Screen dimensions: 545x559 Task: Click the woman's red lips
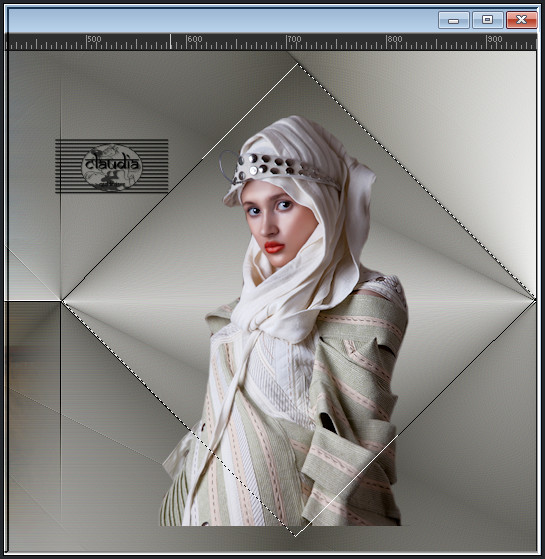pyautogui.click(x=274, y=247)
